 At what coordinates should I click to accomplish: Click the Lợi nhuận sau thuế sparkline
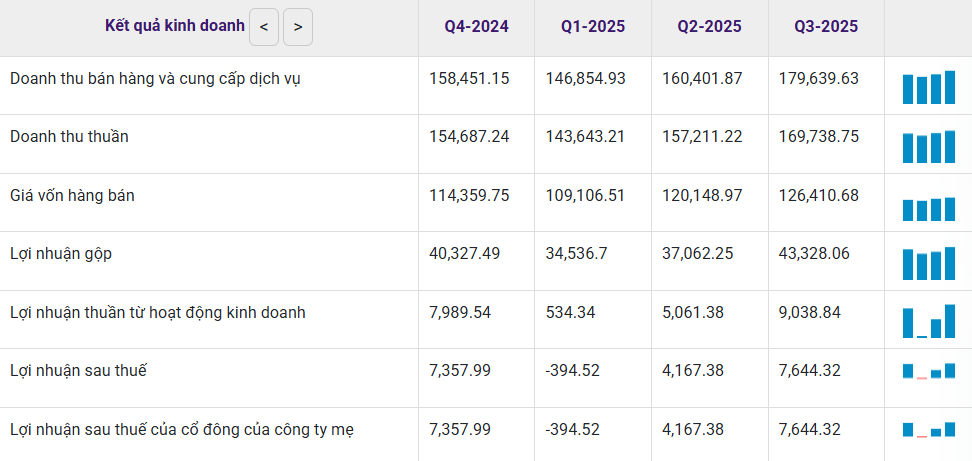927,371
